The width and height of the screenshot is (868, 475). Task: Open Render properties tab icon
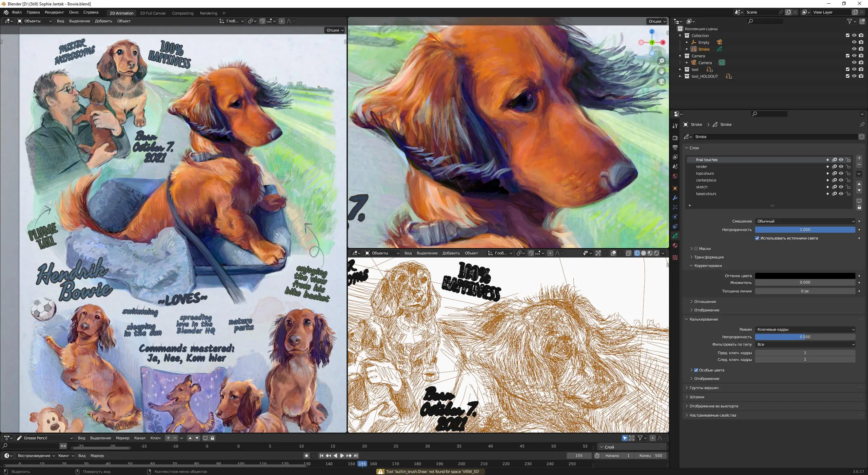pos(675,138)
